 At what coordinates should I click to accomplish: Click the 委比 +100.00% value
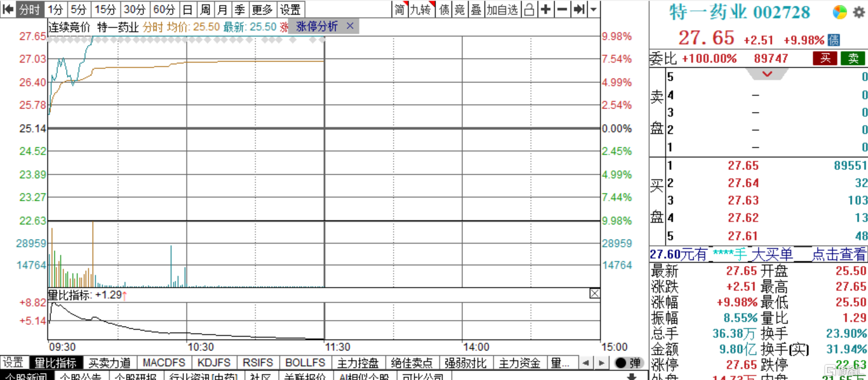click(x=709, y=59)
